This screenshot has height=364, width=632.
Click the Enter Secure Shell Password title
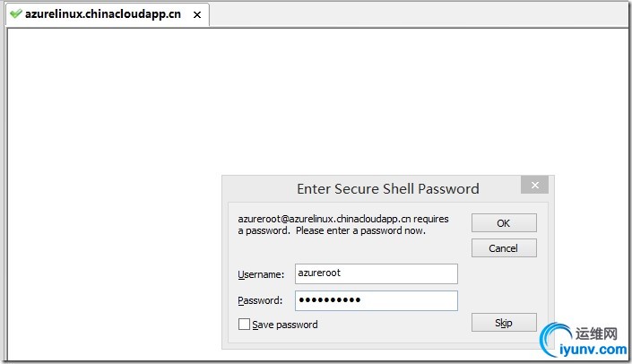pyautogui.click(x=387, y=189)
